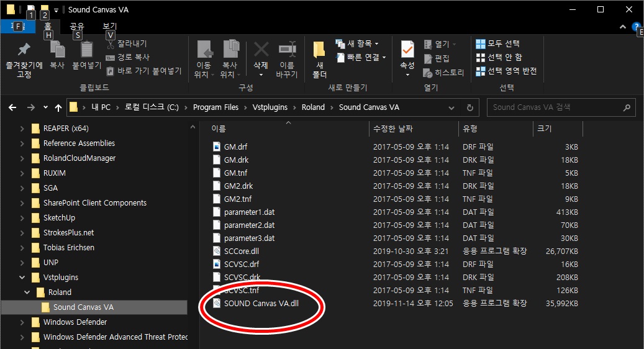
Task: Open Move to (이동 위치) menu
Action: (204, 60)
